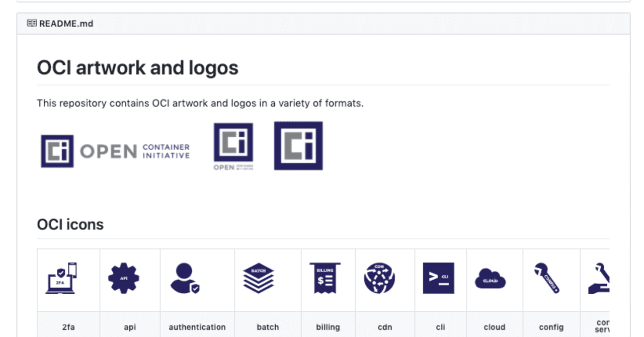Click the OCI artwork and logos heading

(137, 68)
